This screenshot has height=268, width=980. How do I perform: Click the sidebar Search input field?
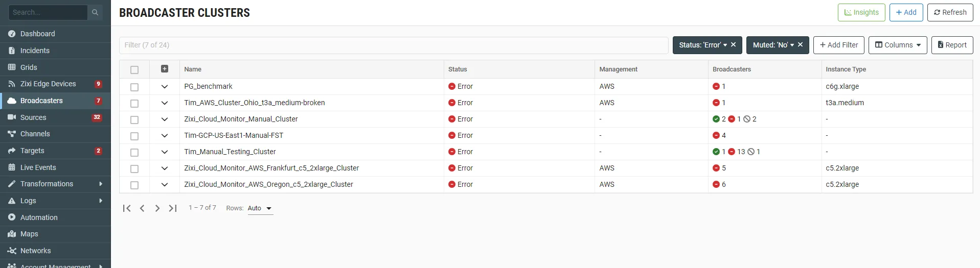pyautogui.click(x=48, y=12)
